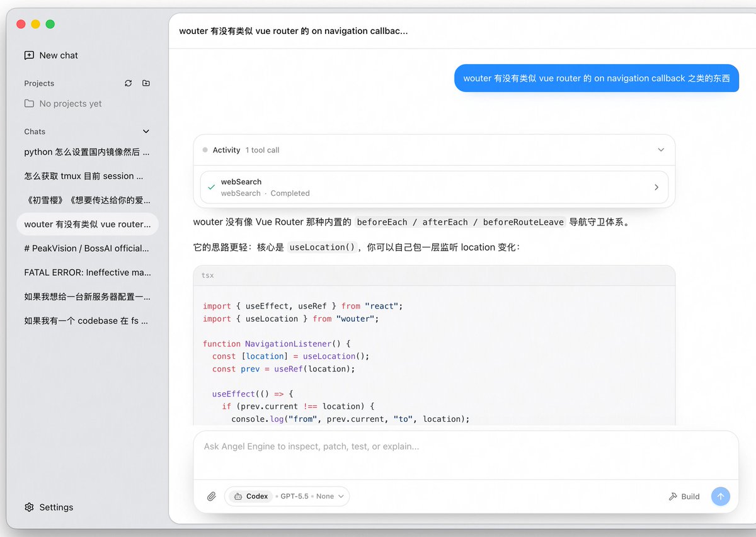The width and height of the screenshot is (756, 537).
Task: Open chat 'python 怎么设置国内镜像然后'
Action: click(x=87, y=152)
